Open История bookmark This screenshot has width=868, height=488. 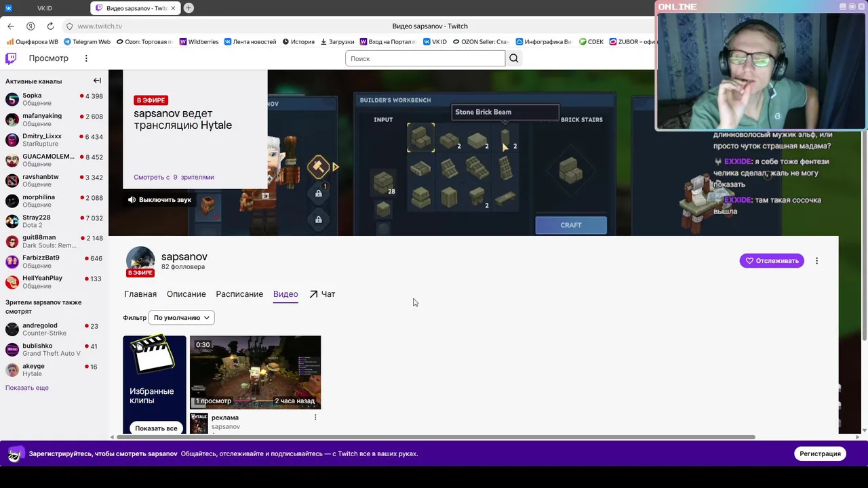298,41
